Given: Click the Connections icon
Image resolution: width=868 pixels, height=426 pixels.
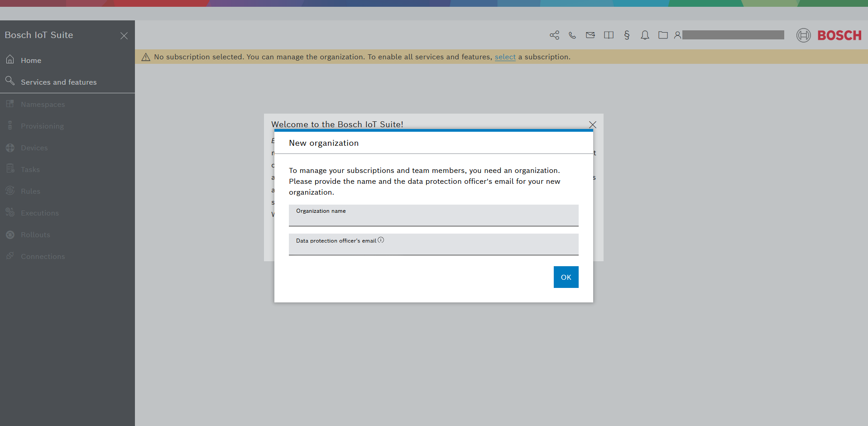Looking at the screenshot, I should [10, 256].
